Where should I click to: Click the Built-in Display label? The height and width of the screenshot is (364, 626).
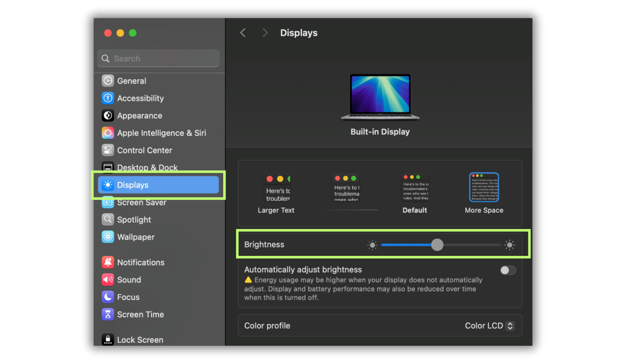pos(380,132)
